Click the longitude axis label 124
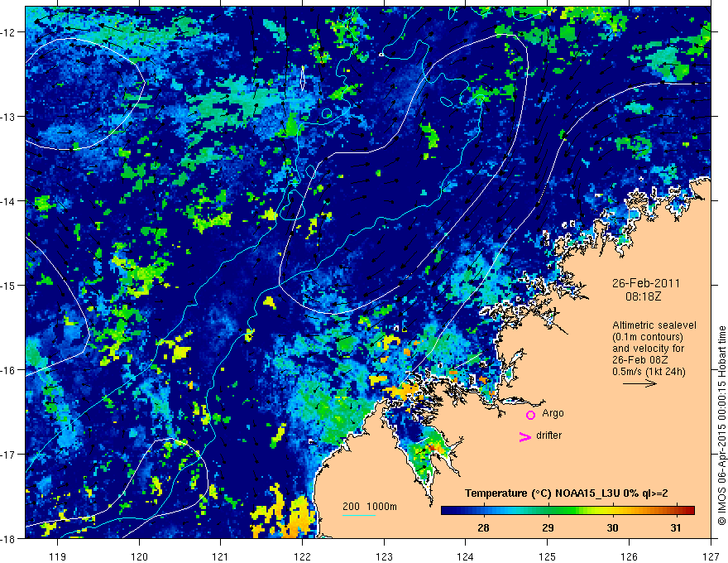Screen dimensions: 728x563 [466, 556]
